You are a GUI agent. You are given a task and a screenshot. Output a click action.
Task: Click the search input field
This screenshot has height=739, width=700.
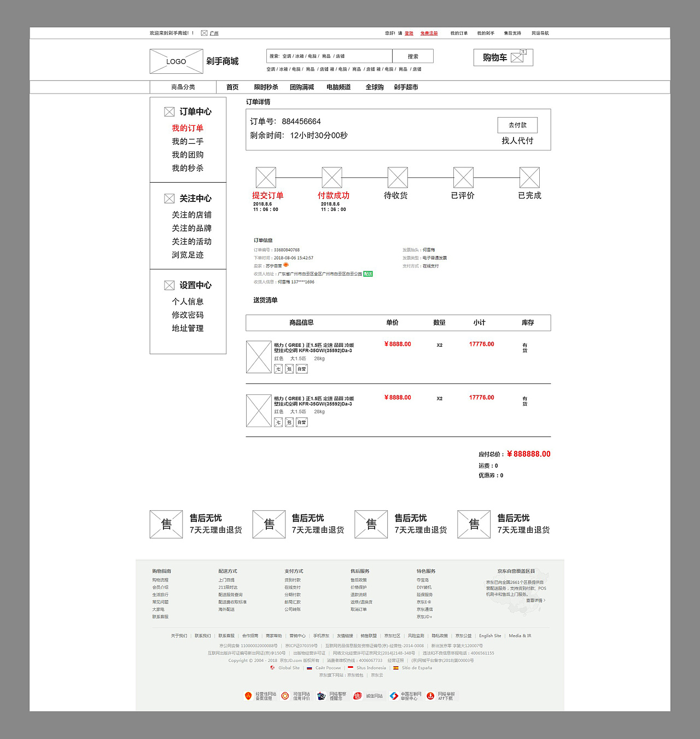(329, 56)
